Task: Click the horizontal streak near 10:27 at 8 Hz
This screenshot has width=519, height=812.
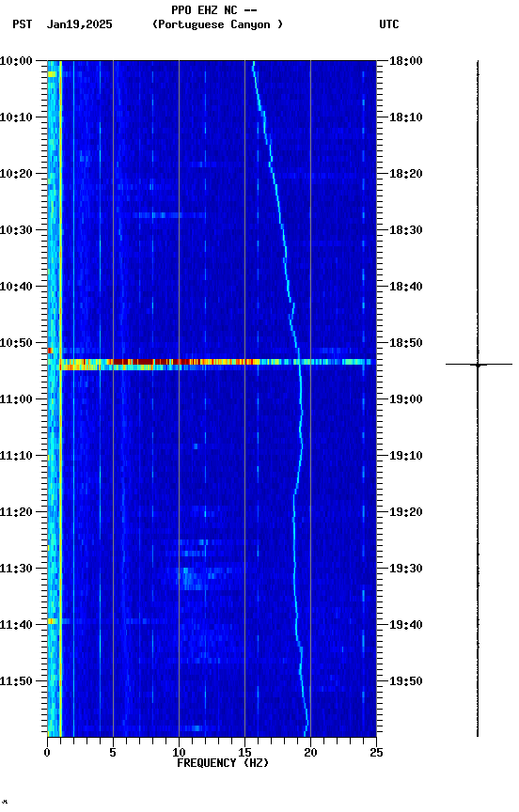Action: tap(168, 215)
